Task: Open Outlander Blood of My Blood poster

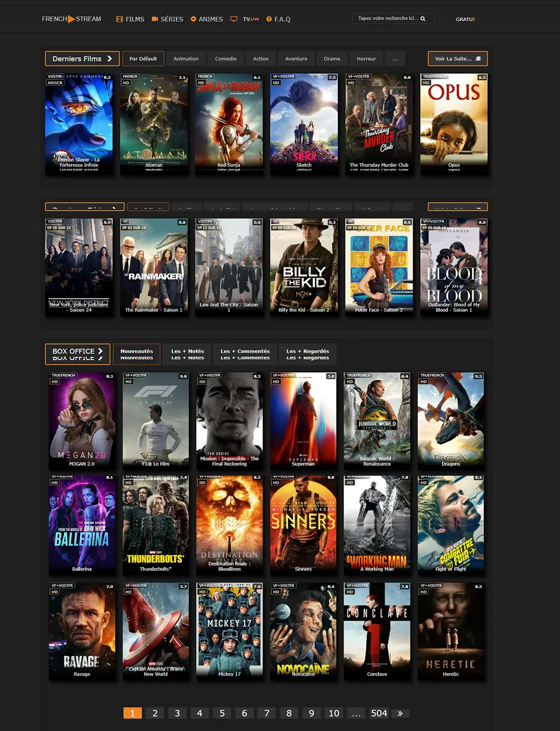Action: click(x=454, y=267)
